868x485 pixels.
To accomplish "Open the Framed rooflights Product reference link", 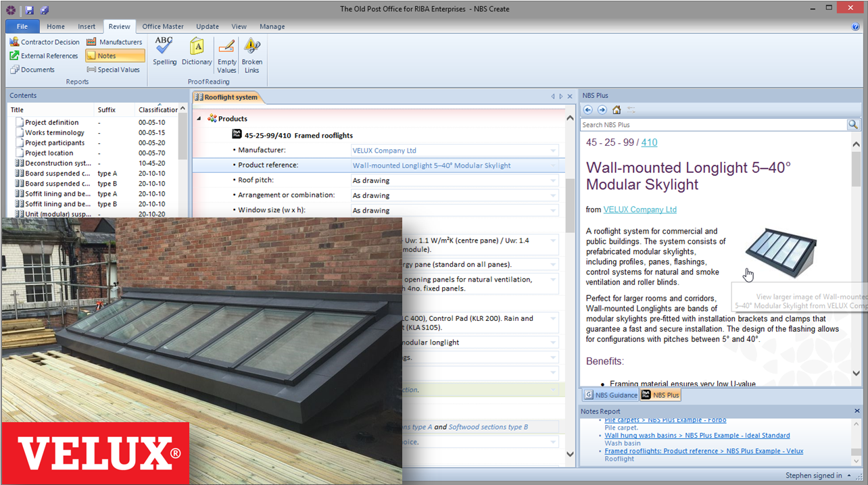I will [x=704, y=451].
